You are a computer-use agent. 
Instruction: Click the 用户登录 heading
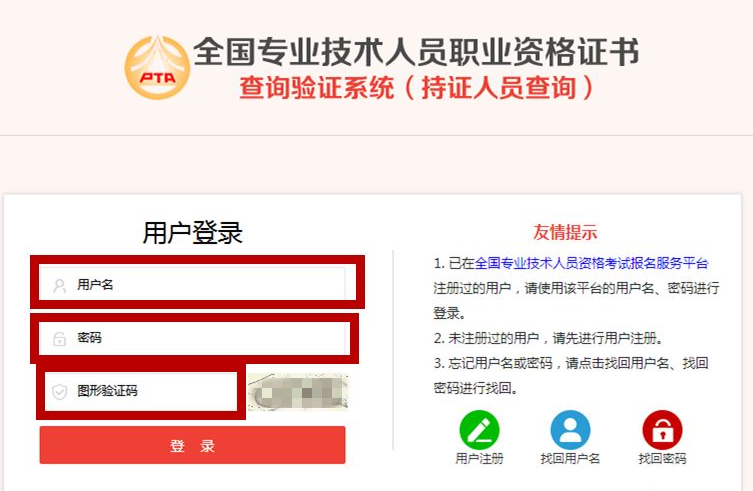[193, 233]
